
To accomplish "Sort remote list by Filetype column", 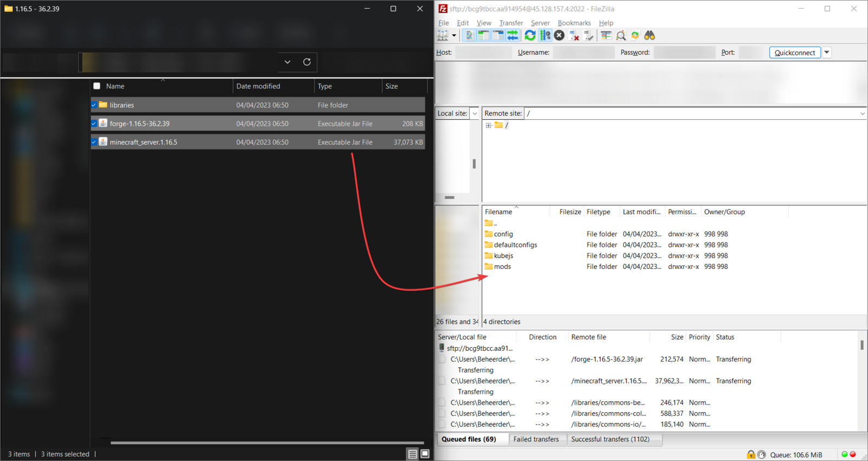I will click(x=602, y=212).
